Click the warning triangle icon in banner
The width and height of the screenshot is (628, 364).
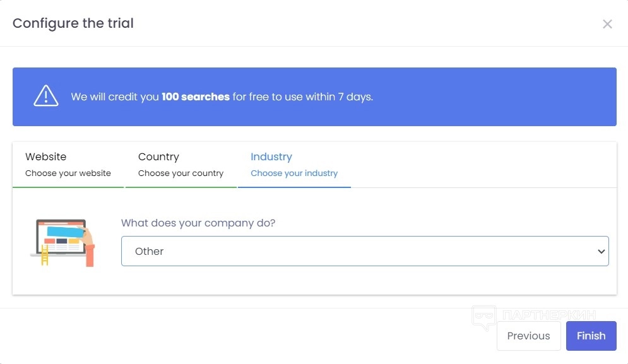(46, 97)
